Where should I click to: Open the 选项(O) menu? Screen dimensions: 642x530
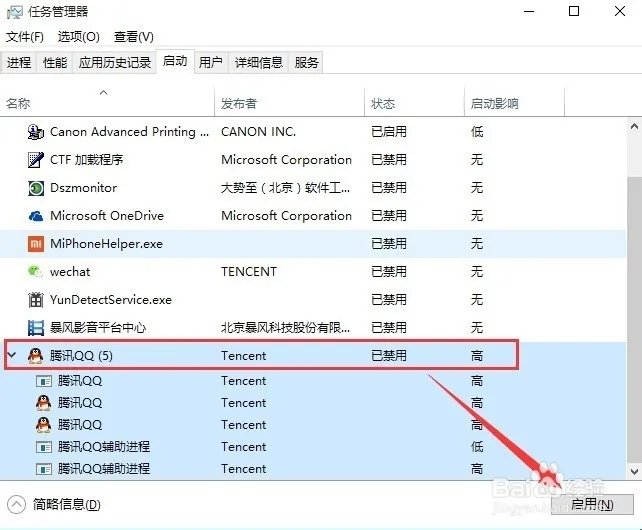pyautogui.click(x=79, y=37)
